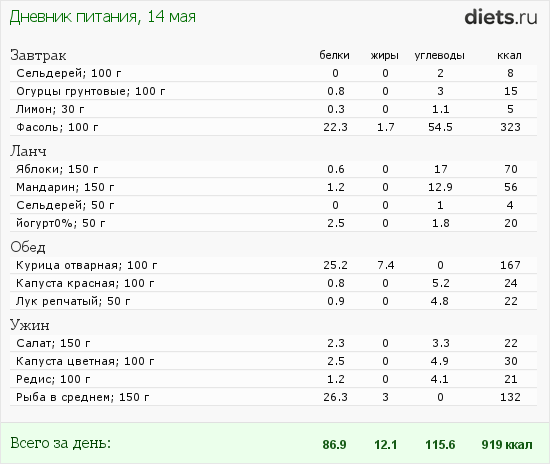The height and width of the screenshot is (464, 550).
Task: Click the total fat value 12.1
Action: 385,445
